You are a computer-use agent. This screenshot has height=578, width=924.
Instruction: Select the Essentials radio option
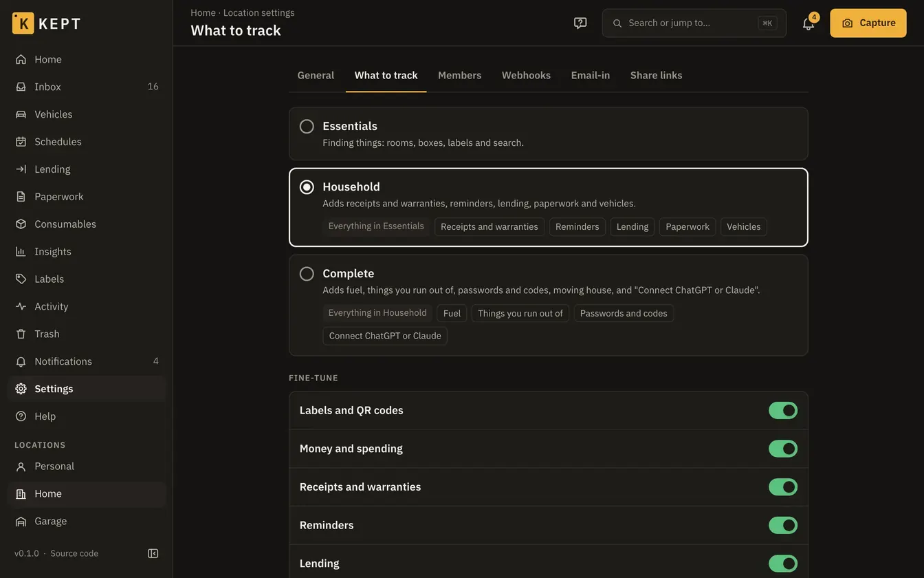[307, 127]
